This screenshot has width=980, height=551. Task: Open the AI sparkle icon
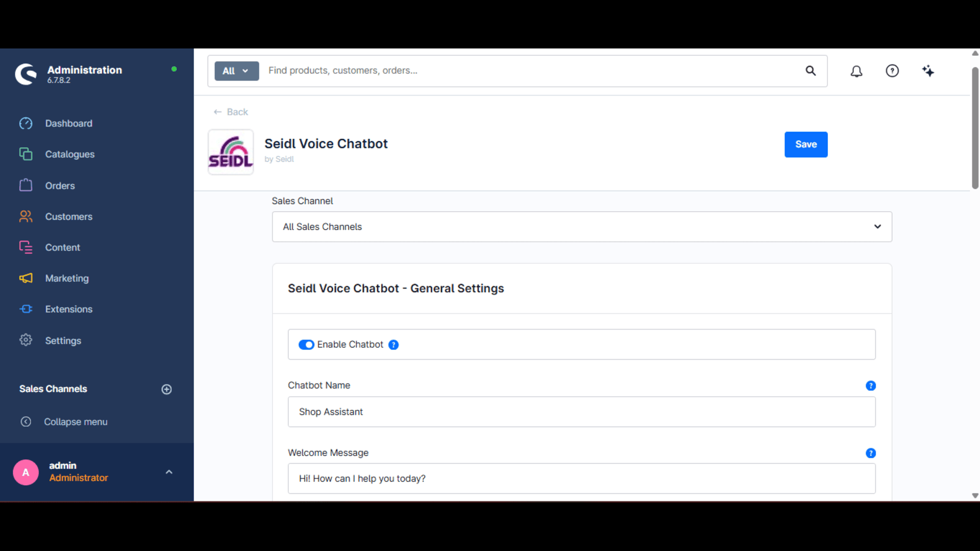tap(928, 71)
